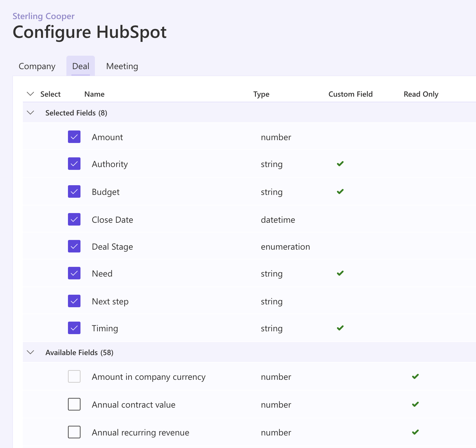Click the Select column header label
The height and width of the screenshot is (448, 476).
pos(50,94)
